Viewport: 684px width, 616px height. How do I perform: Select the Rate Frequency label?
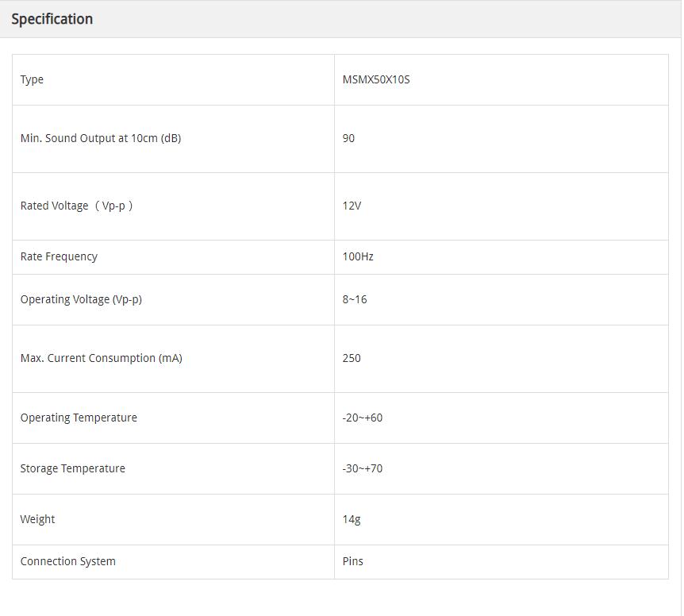click(x=59, y=256)
